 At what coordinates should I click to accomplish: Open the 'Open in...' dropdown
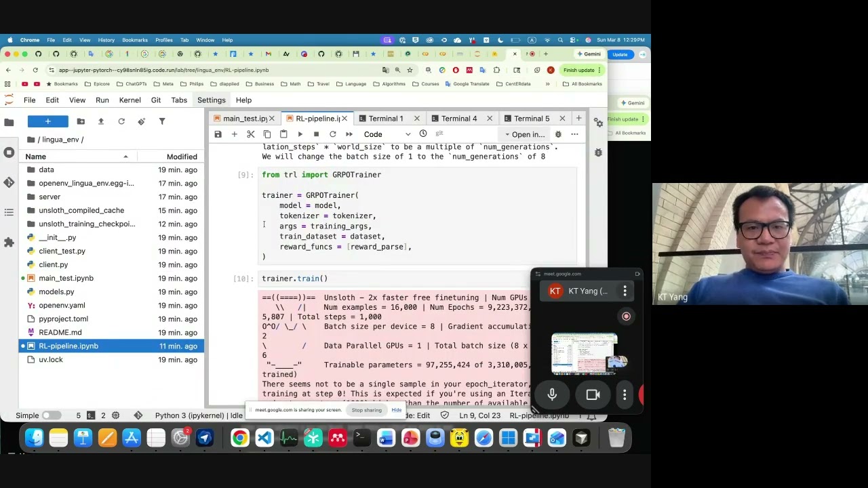[x=525, y=134]
